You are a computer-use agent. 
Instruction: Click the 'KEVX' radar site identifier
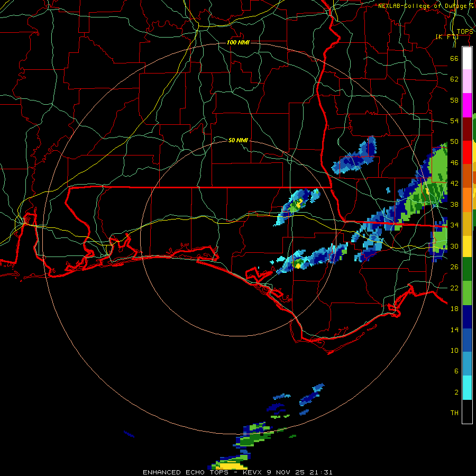tap(253, 472)
